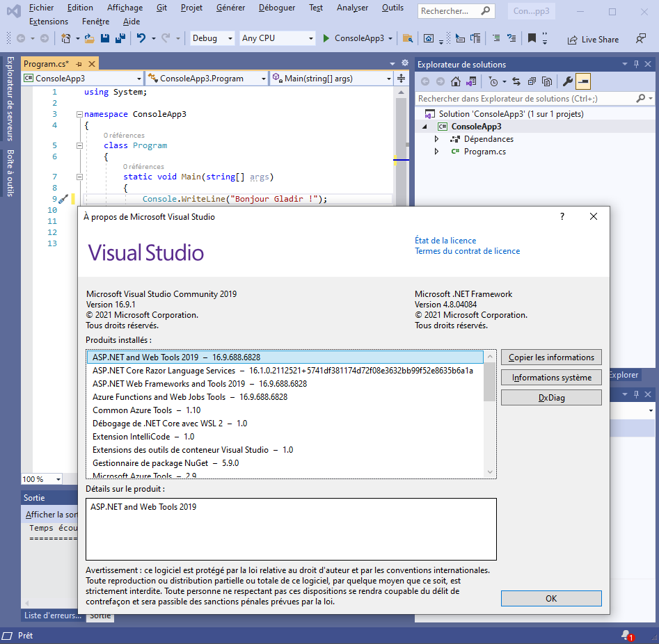Start debugging with the green play icon
659x644 pixels.
pyautogui.click(x=326, y=38)
